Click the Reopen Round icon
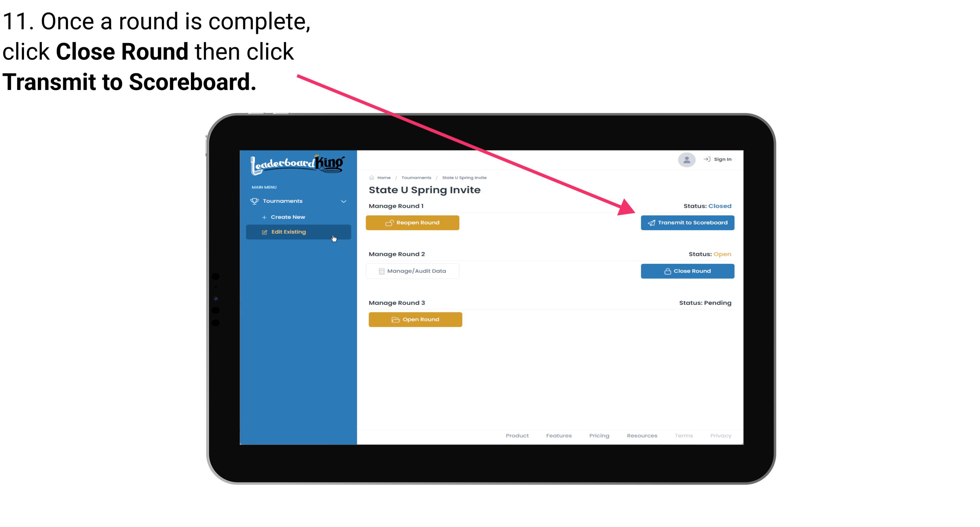 click(389, 222)
